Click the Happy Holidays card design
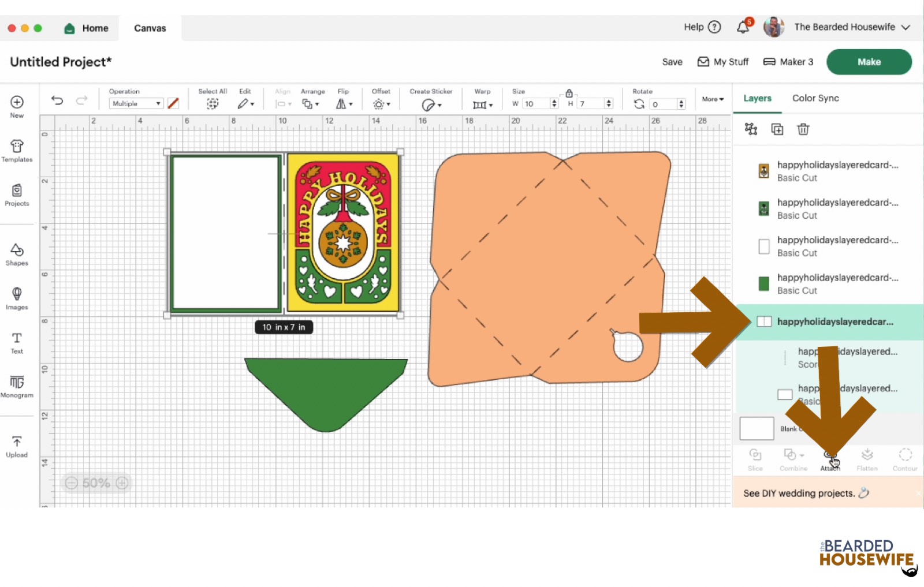This screenshot has width=924, height=587. [x=344, y=233]
